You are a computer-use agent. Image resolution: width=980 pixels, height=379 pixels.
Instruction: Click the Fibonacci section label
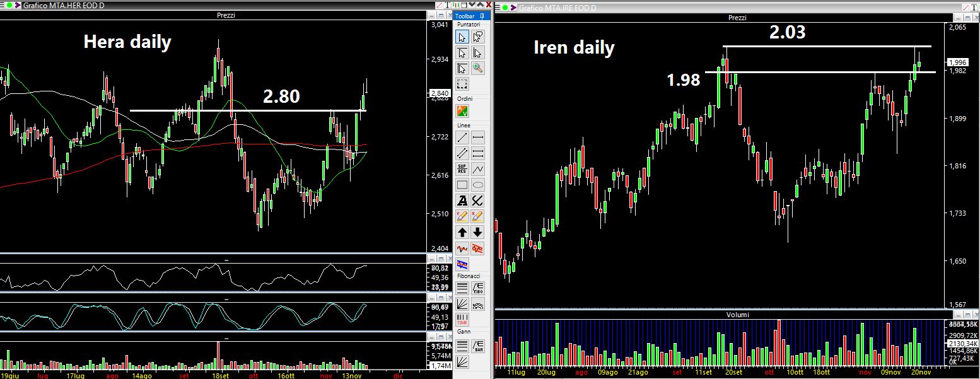[469, 276]
